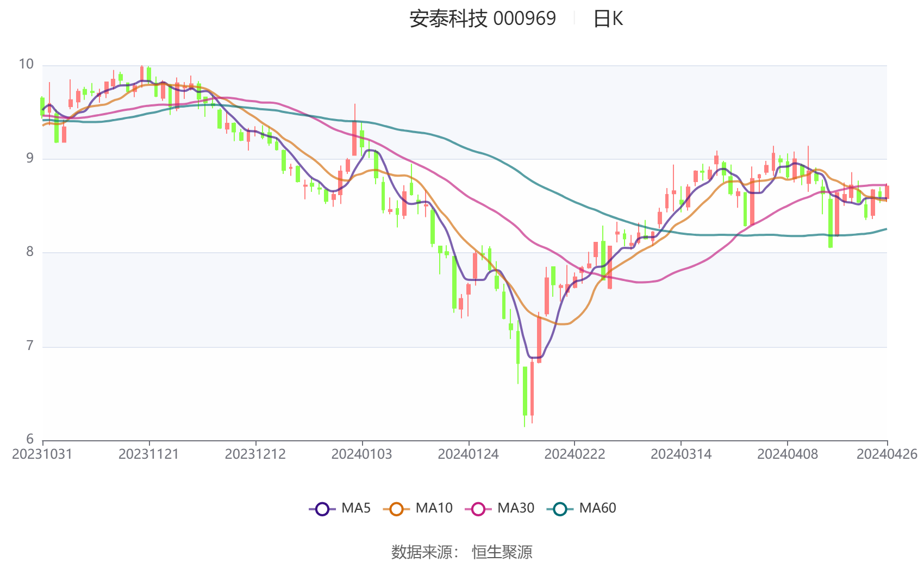Screen dimensions: 924x562
Task: Toggle the MA60 legend series
Action: coord(582,509)
